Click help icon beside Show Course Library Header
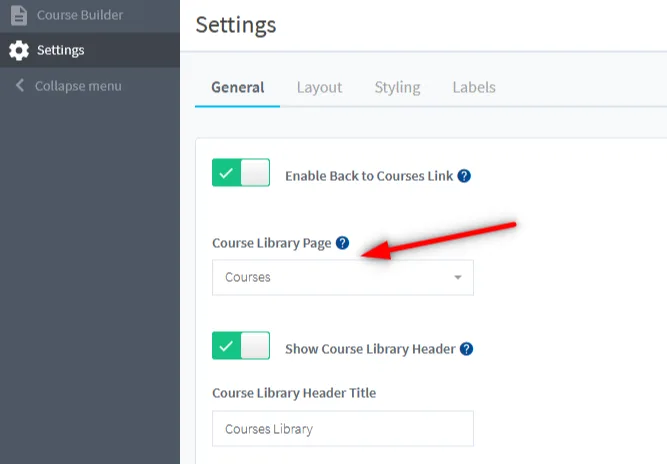Image resolution: width=667 pixels, height=464 pixels. pos(466,349)
